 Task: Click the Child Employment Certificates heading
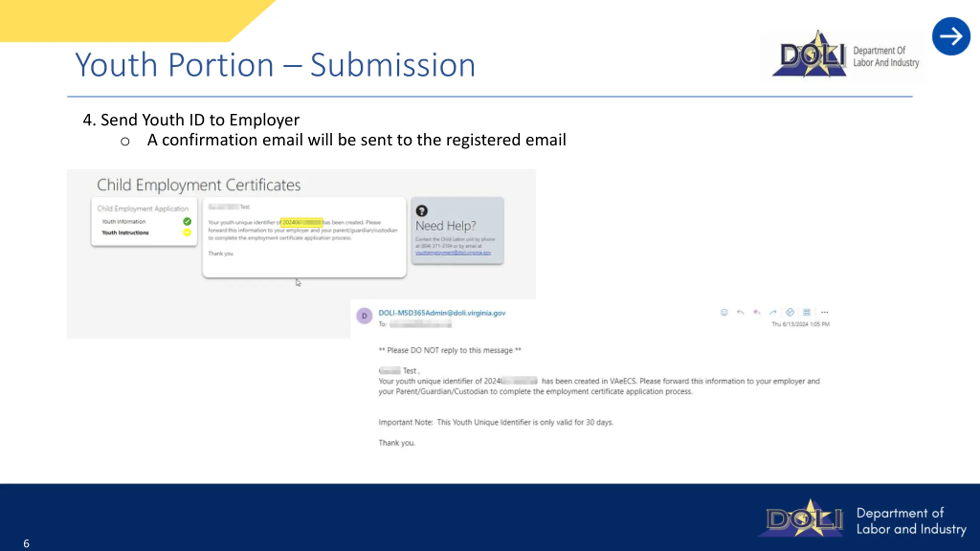[x=199, y=185]
